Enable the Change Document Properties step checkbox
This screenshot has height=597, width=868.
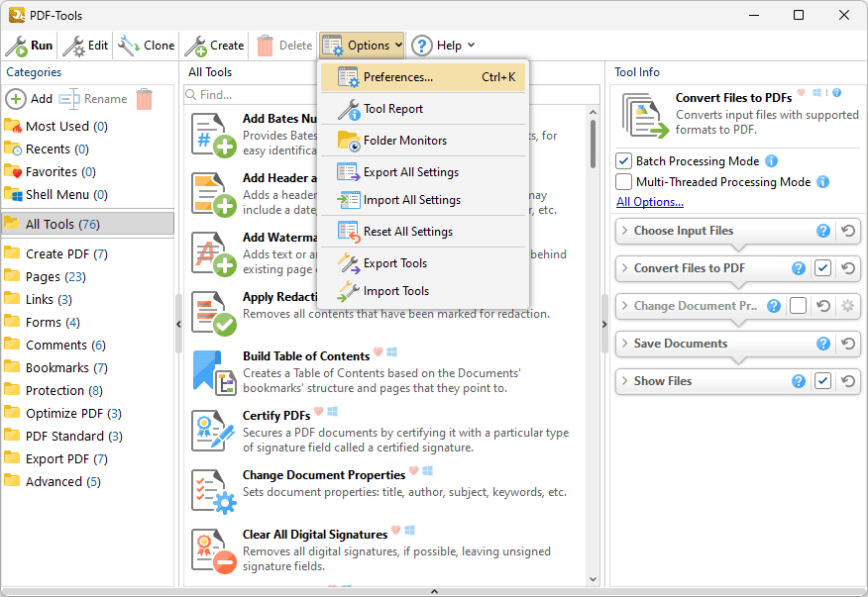pos(799,306)
